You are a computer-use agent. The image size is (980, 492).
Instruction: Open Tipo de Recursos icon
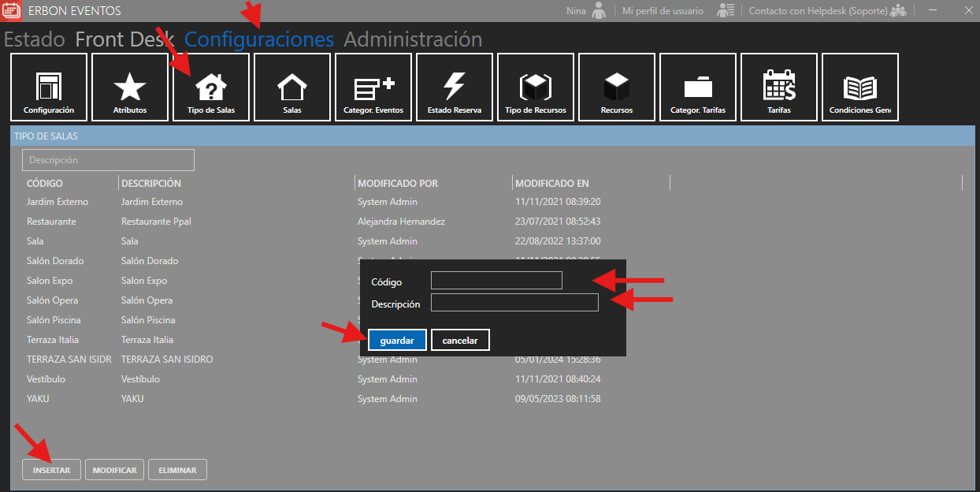536,86
